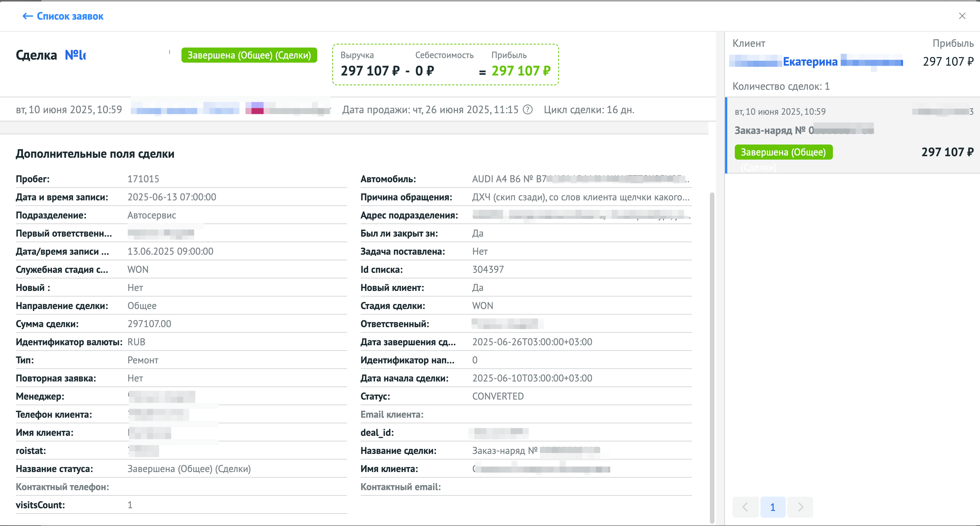
Task: Click the vertical scrollbar of deal fields
Action: pyautogui.click(x=712, y=358)
